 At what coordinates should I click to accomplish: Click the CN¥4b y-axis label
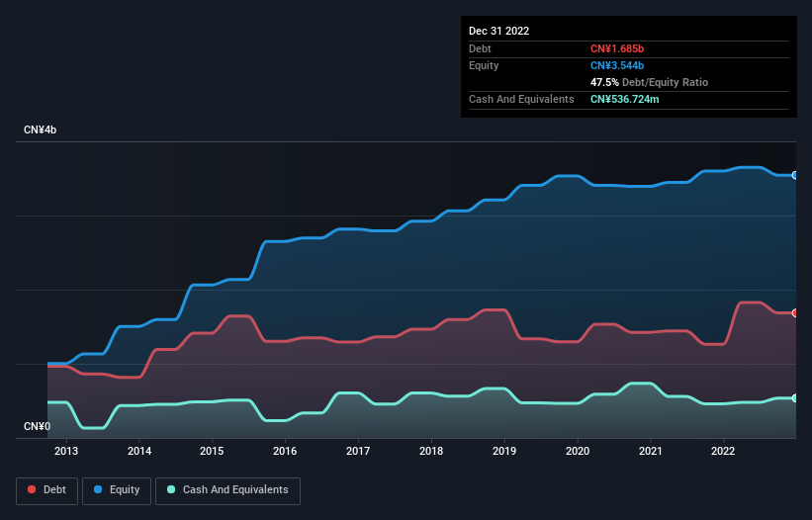[x=40, y=130]
